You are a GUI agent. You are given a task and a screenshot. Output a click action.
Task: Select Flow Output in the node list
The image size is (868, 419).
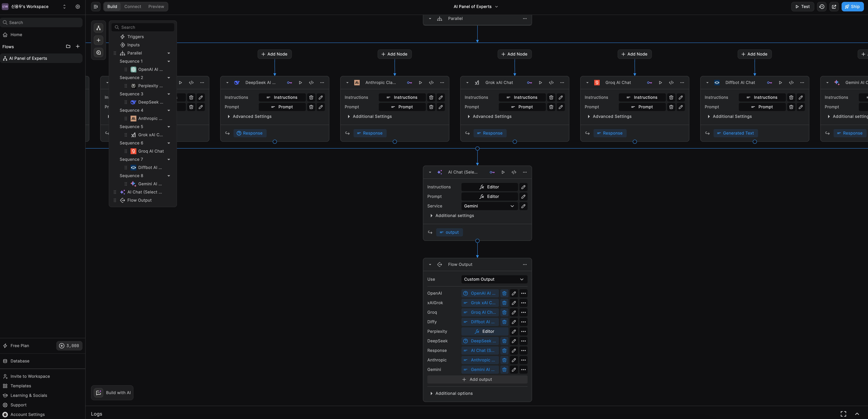(139, 200)
